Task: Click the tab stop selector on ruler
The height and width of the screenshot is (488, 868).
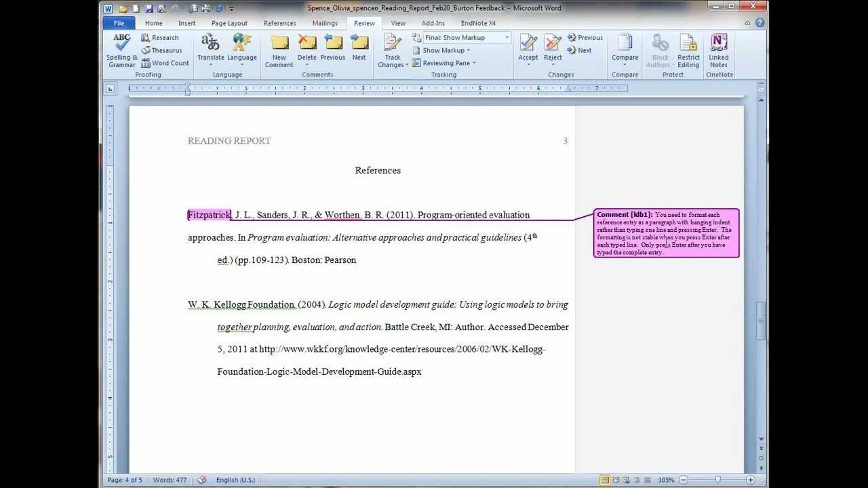Action: (x=111, y=88)
